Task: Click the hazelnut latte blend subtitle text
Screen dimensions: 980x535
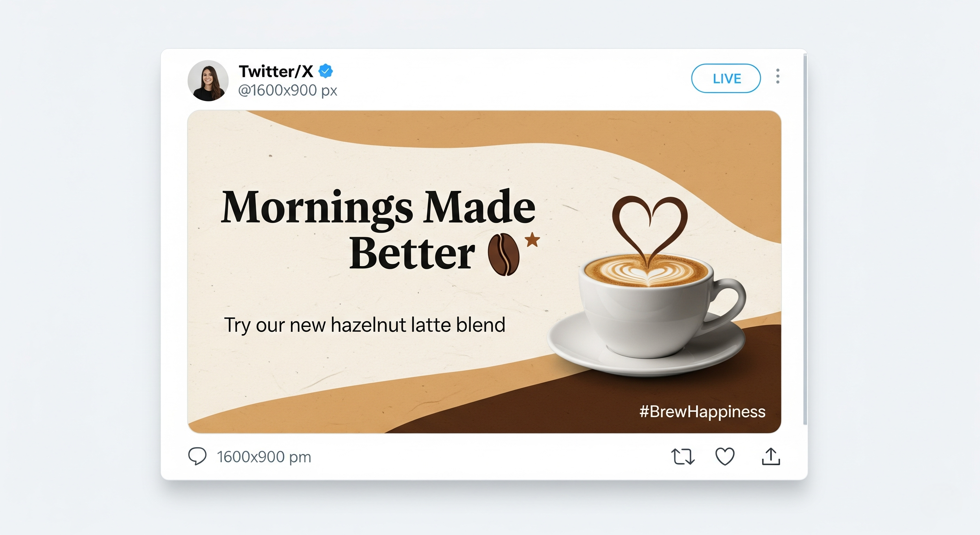Action: tap(364, 325)
